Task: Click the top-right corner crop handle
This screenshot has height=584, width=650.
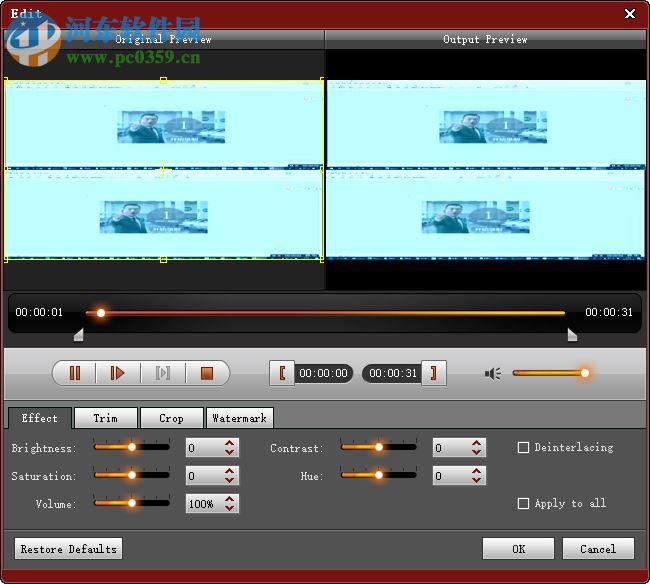Action: [x=322, y=80]
